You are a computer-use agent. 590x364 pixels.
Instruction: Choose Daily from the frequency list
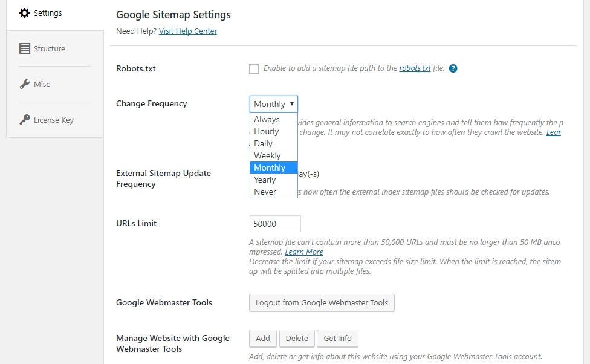(274, 143)
